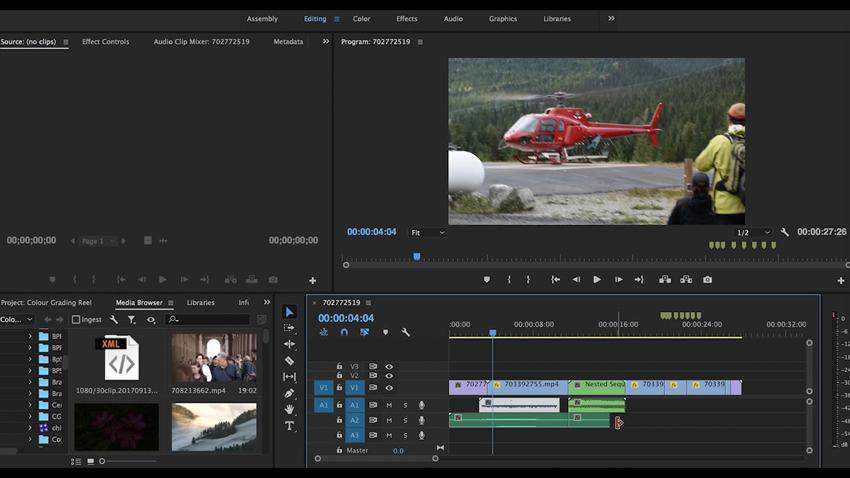The width and height of the screenshot is (850, 478).
Task: Click the Media Browser thumbnail size slider
Action: click(102, 461)
